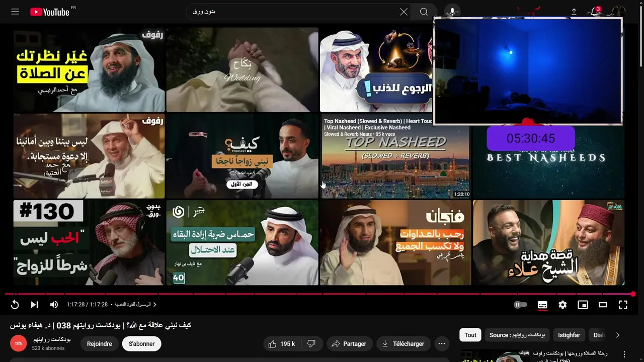Click S'abonner to subscribe
The height and width of the screenshot is (362, 644).
(x=141, y=344)
